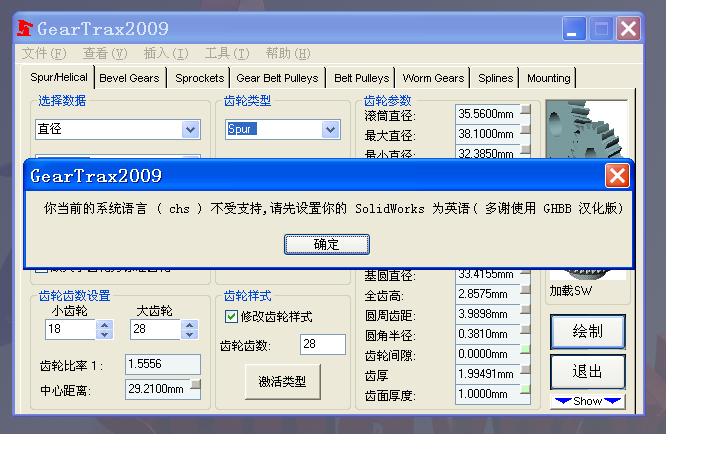
Task: Click the 圆周齿距 field 3.9898mm
Action: (x=488, y=314)
